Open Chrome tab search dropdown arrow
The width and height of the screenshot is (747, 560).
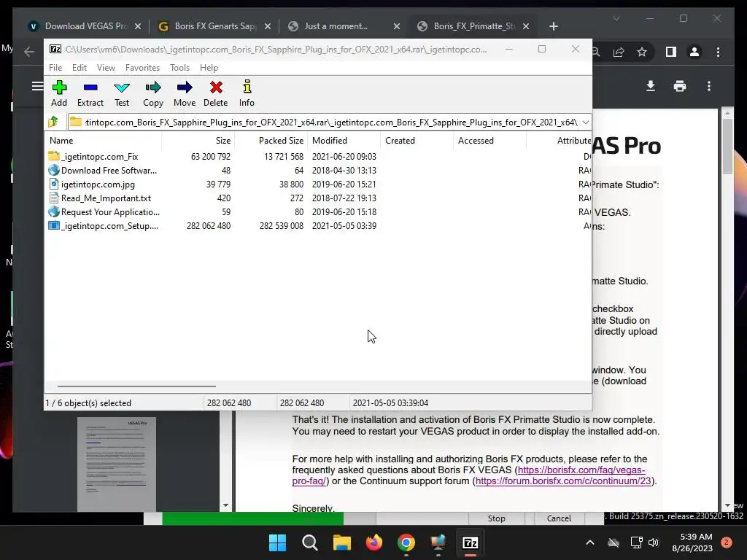616,18
